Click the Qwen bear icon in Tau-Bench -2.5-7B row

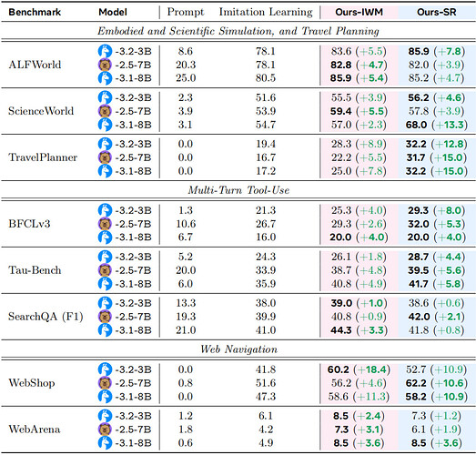(105, 270)
